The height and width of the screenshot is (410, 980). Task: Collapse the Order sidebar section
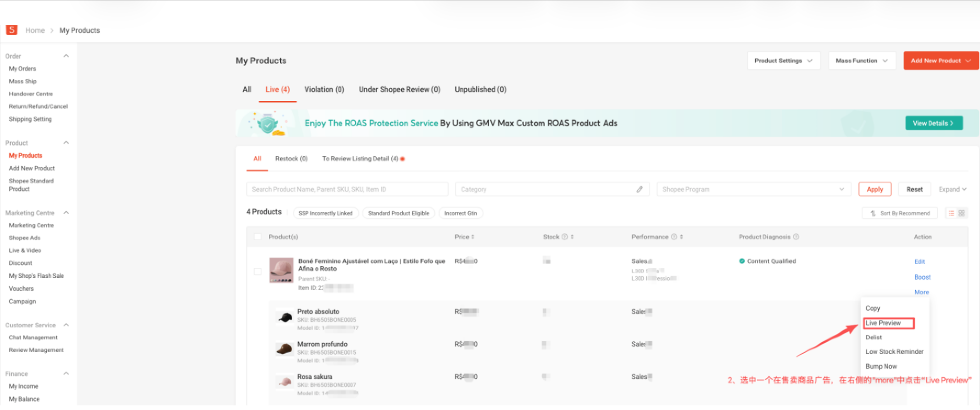click(66, 56)
